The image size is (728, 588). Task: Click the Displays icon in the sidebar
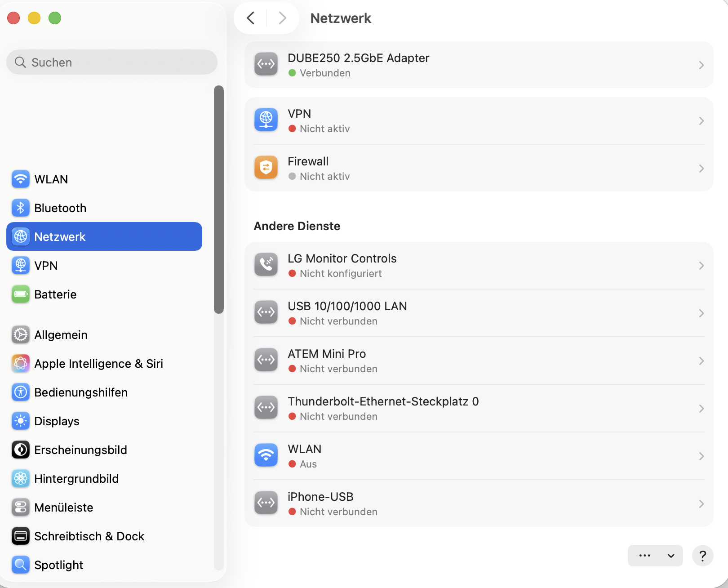21,421
